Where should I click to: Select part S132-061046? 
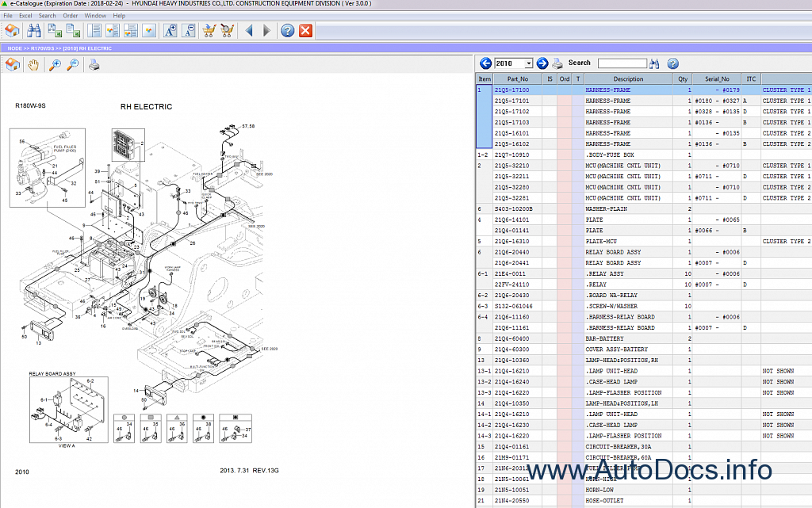(x=513, y=306)
